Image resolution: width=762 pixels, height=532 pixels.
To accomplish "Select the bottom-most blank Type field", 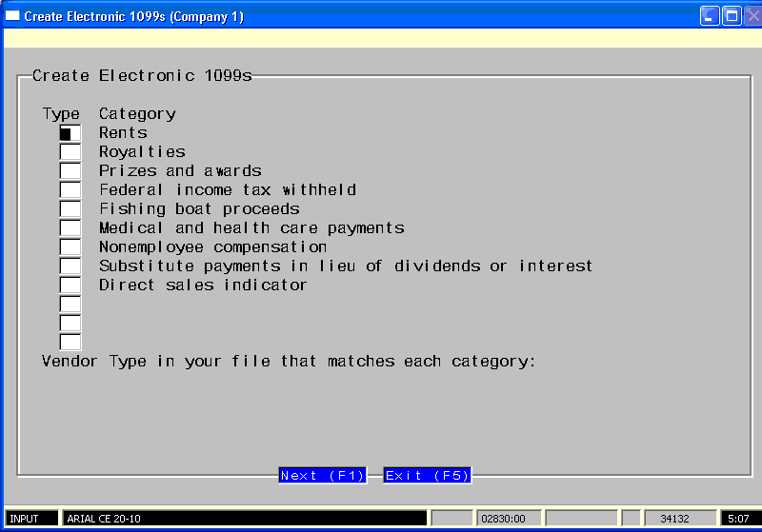I will (70, 342).
